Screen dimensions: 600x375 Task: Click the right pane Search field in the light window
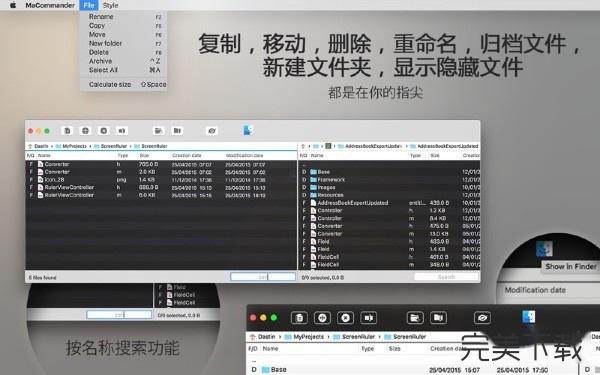tap(446, 277)
